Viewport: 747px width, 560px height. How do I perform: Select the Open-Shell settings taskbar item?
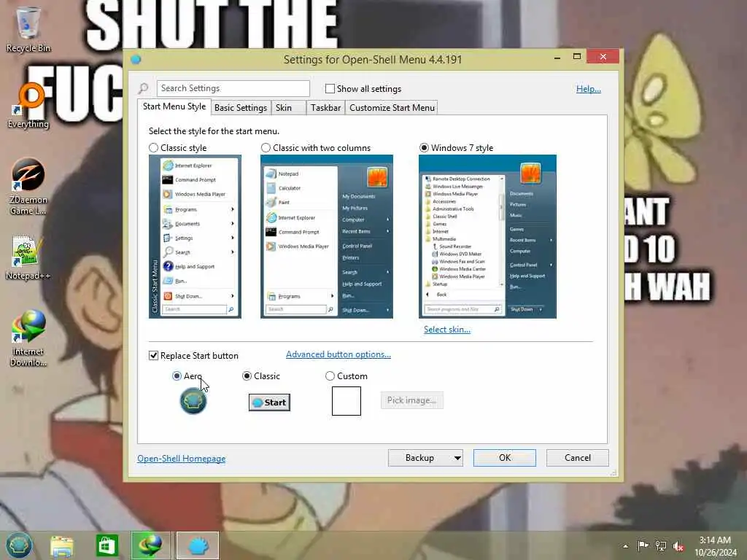198,545
